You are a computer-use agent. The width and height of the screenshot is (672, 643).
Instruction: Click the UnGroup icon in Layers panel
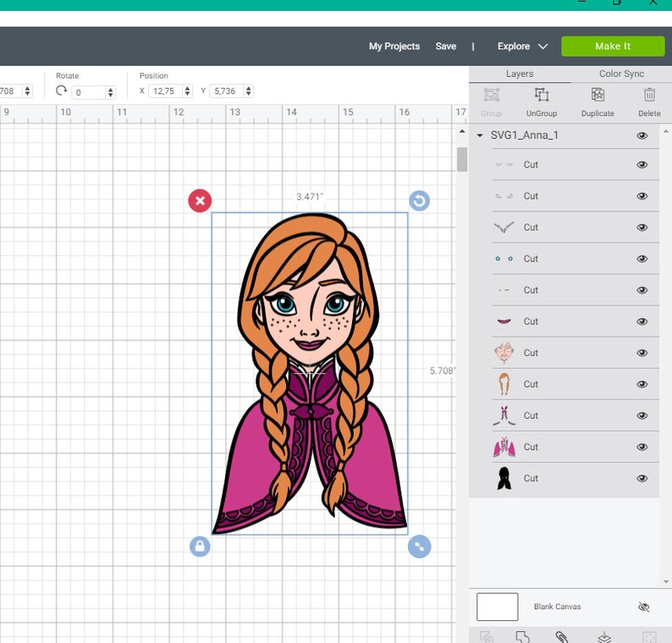tap(542, 95)
